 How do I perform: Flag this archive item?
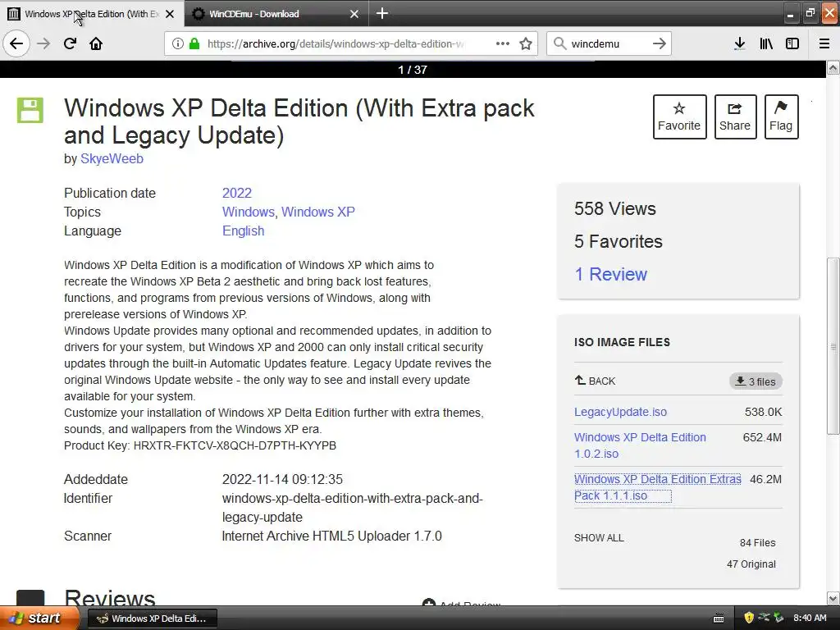point(781,116)
